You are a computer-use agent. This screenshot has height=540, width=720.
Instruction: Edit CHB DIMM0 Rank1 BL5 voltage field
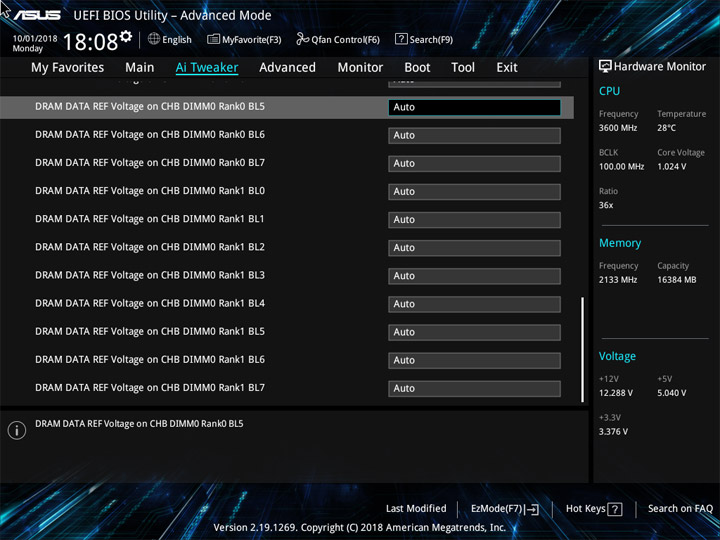coord(474,332)
